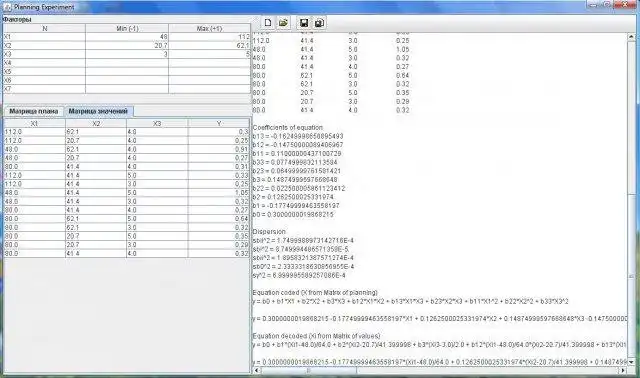Switch to the Матрица плана tab

33,111
